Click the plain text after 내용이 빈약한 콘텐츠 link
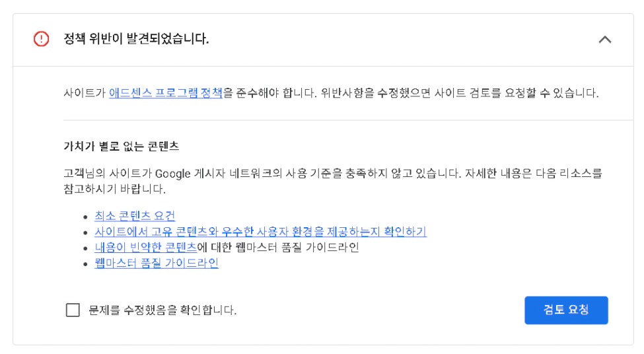644x354 pixels. 277,248
